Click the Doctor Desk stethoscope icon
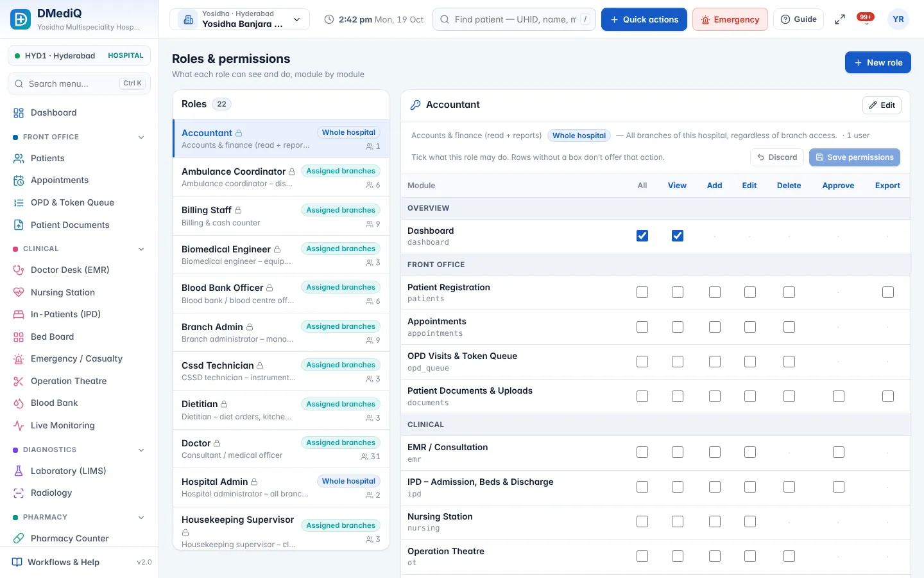Screen dimensions: 924x578 19,270
